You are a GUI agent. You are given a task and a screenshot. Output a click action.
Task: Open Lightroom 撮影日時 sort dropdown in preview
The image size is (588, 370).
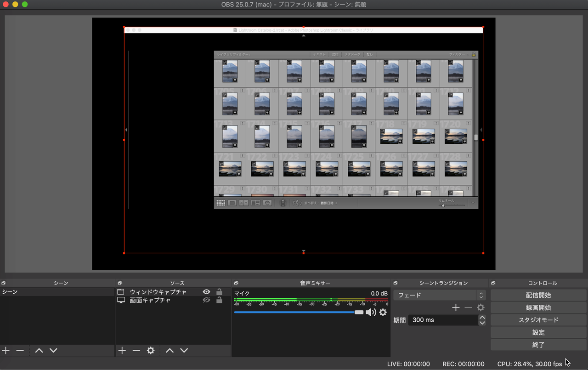329,203
